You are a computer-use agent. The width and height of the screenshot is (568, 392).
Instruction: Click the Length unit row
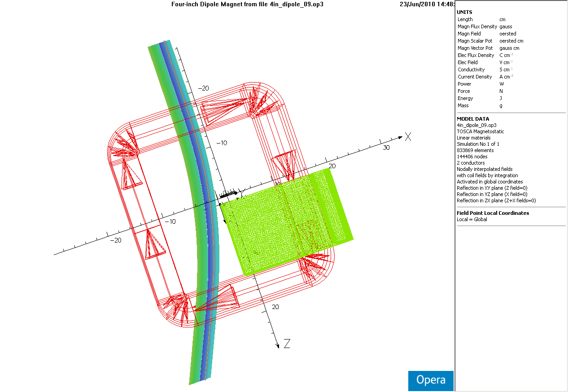481,19
